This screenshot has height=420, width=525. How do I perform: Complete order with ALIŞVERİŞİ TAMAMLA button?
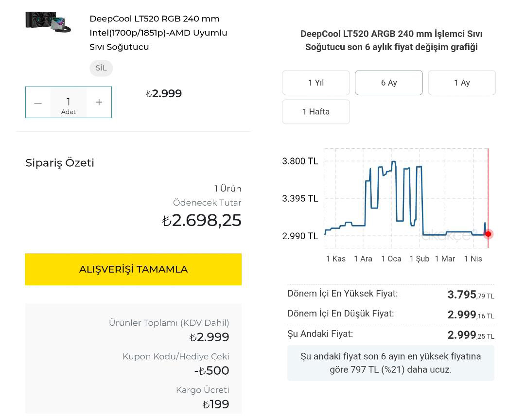133,269
